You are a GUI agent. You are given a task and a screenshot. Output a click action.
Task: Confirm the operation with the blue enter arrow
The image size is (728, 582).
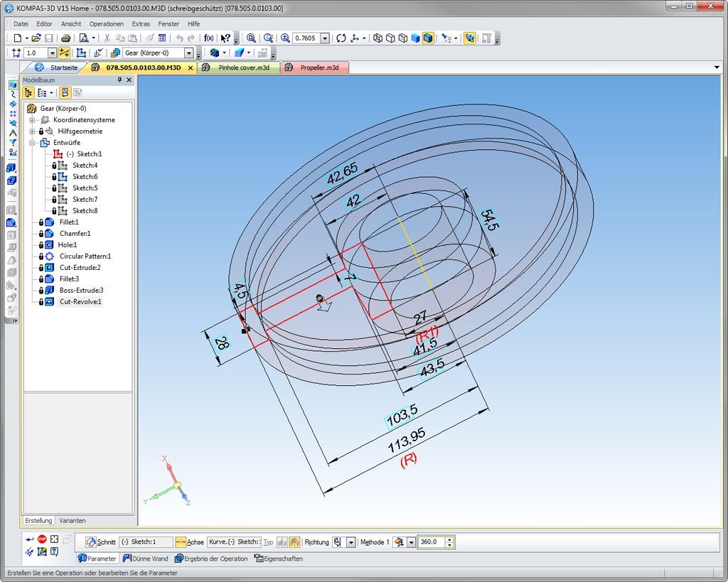[x=30, y=539]
